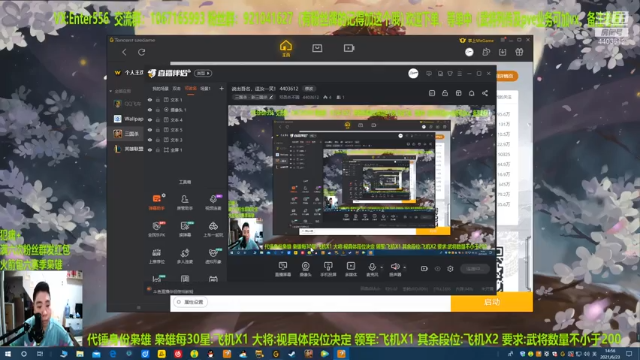Add a new scene with the plus icon
640x360 pixels.
click(x=221, y=88)
